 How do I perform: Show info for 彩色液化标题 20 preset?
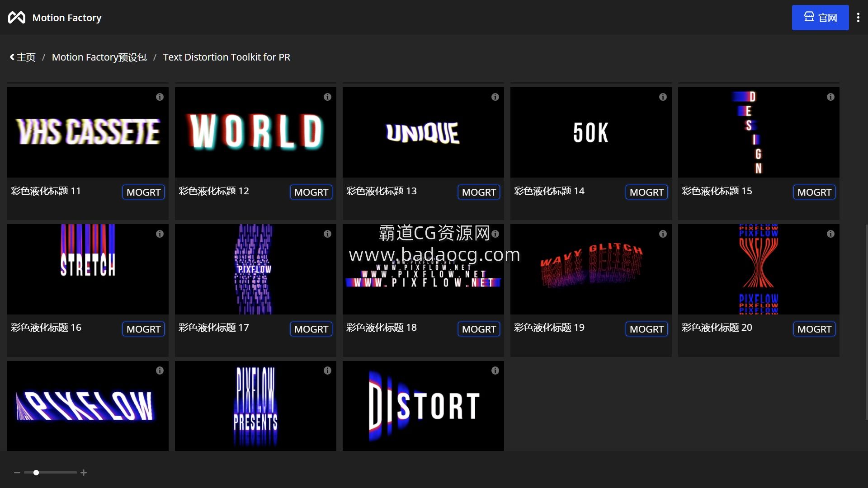click(x=830, y=234)
